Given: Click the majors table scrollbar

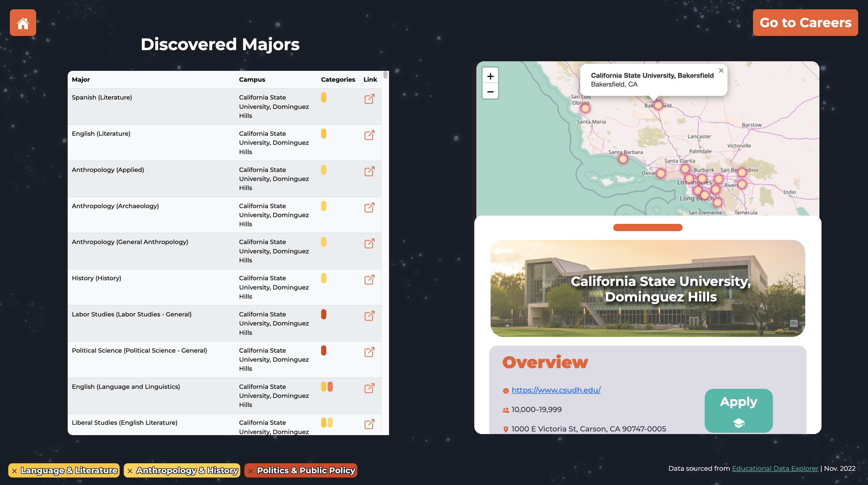Looking at the screenshot, I should (385, 75).
